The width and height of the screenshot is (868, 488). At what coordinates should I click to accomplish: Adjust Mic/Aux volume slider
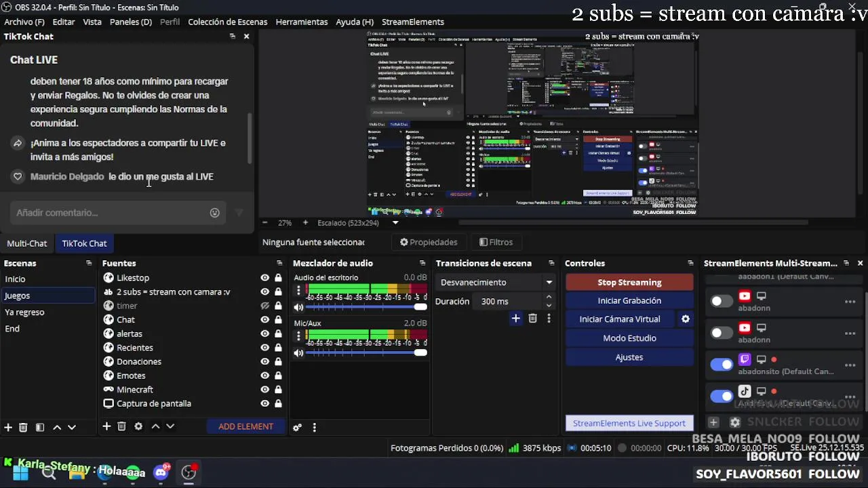(x=366, y=353)
